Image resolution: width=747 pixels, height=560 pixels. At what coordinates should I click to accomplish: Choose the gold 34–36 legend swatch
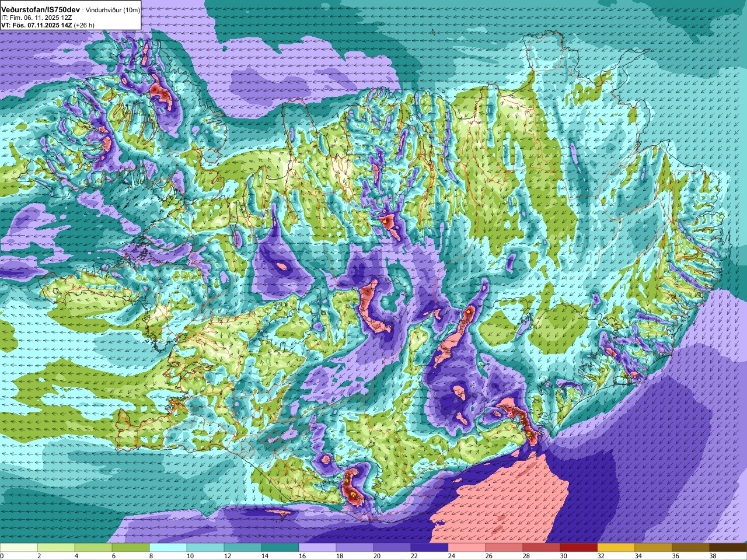click(x=654, y=548)
